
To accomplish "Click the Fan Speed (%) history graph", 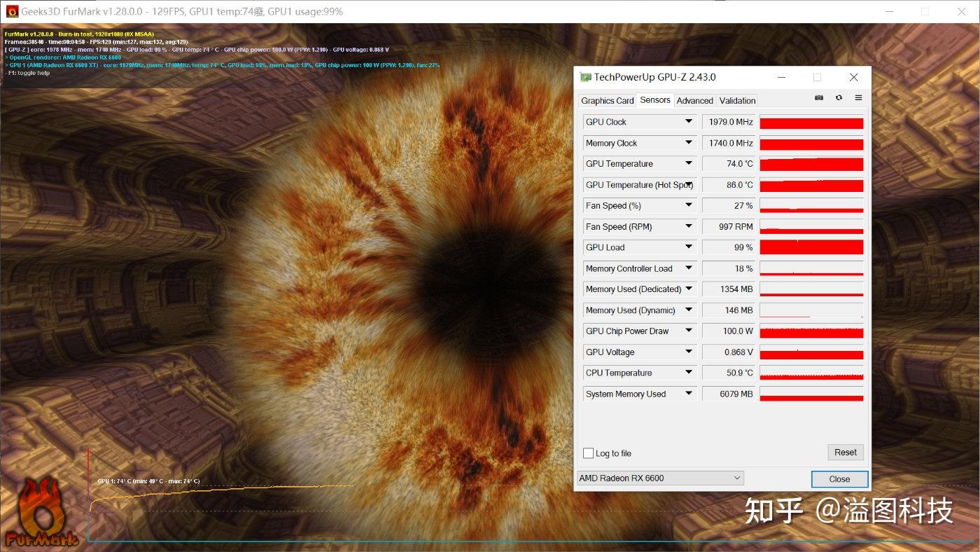I will pos(812,206).
